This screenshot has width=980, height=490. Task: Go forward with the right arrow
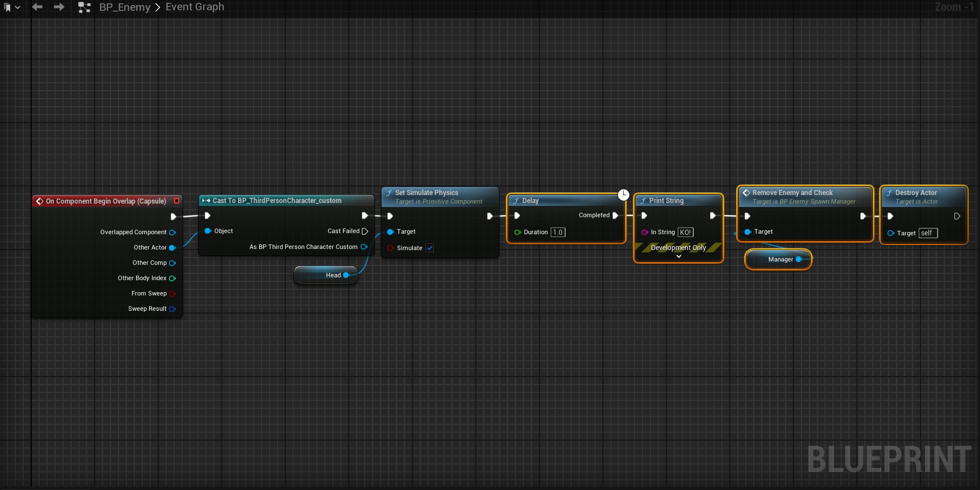coord(59,7)
